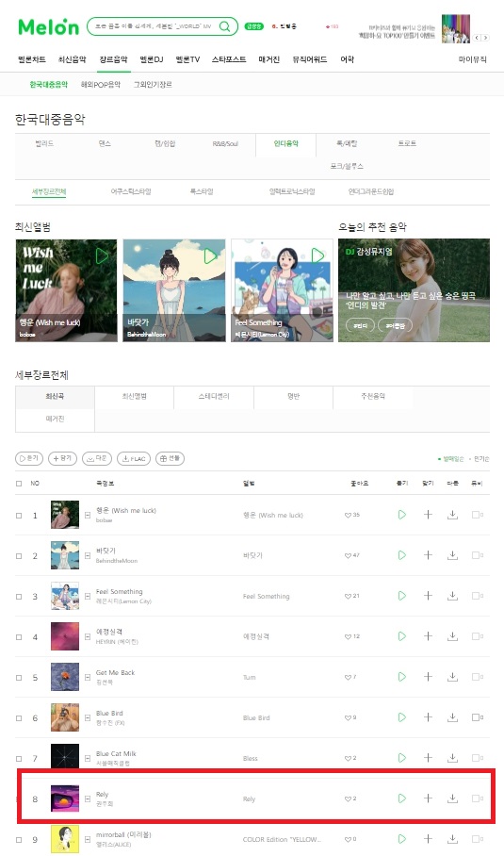Click the Melon logo

tap(49, 26)
